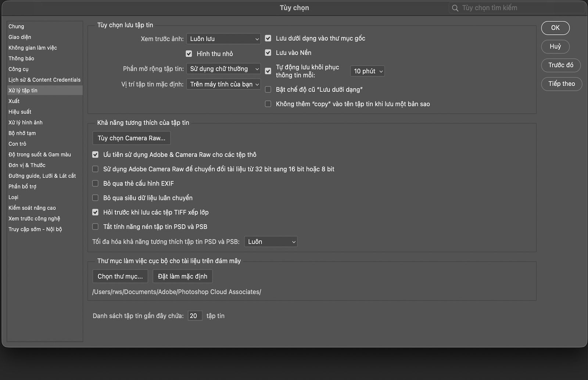Open "Bộ nhớ tạm" preferences
588x380 pixels.
click(x=45, y=133)
